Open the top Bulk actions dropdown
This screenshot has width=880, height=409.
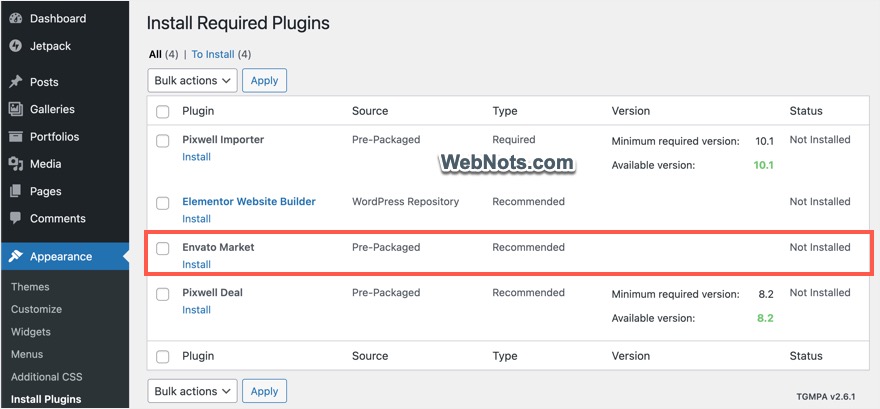pos(192,80)
